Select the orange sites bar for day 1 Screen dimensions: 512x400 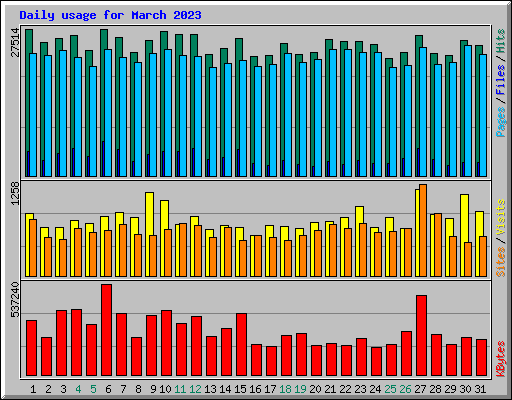pos(33,248)
